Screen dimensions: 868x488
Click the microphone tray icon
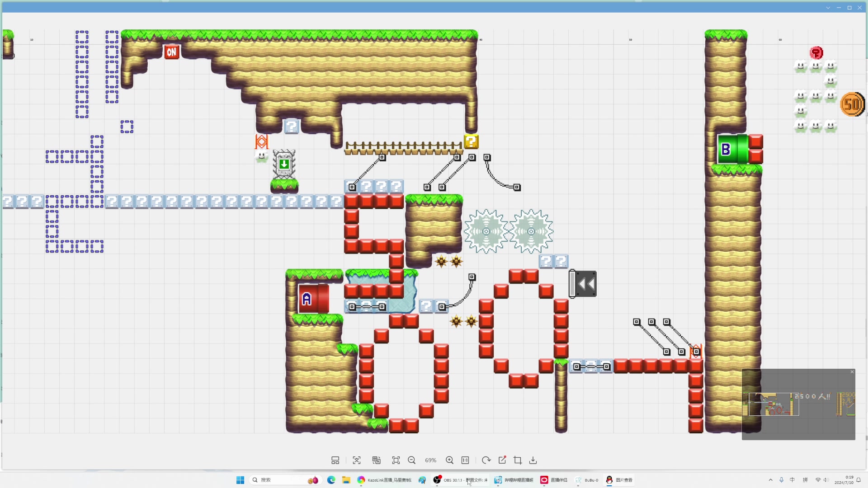tap(781, 480)
